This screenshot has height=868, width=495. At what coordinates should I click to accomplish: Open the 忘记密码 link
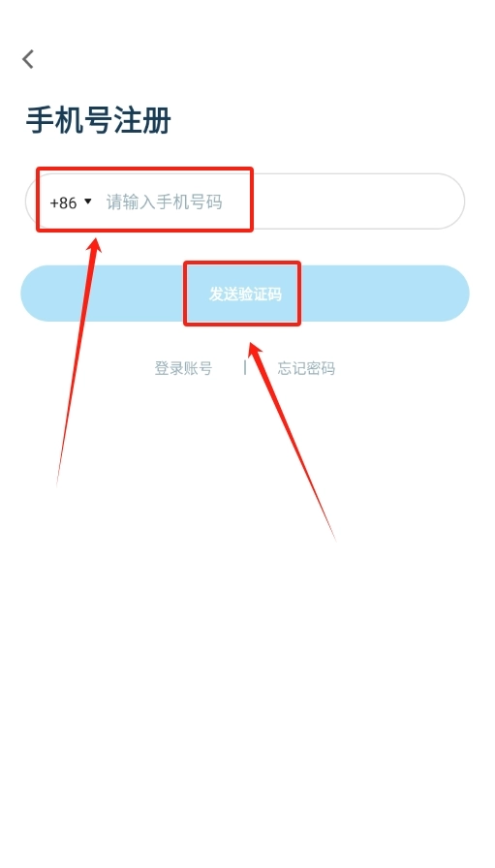pos(306,368)
